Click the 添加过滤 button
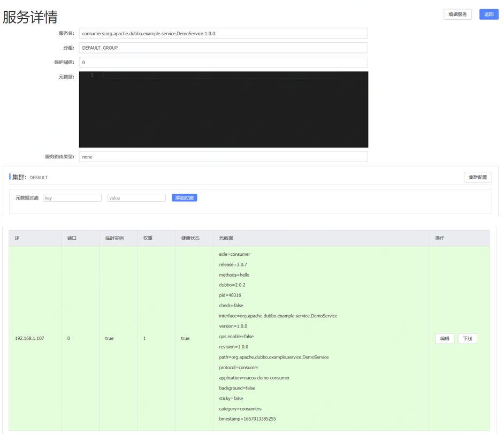Viewport: 504px width, 434px height. (x=184, y=198)
